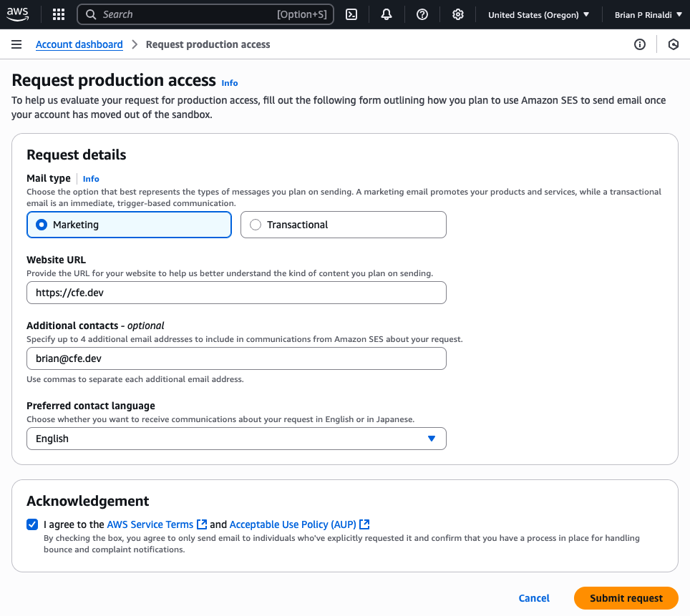Navigate to the Account dashboard breadcrumb
690x616 pixels.
[79, 44]
